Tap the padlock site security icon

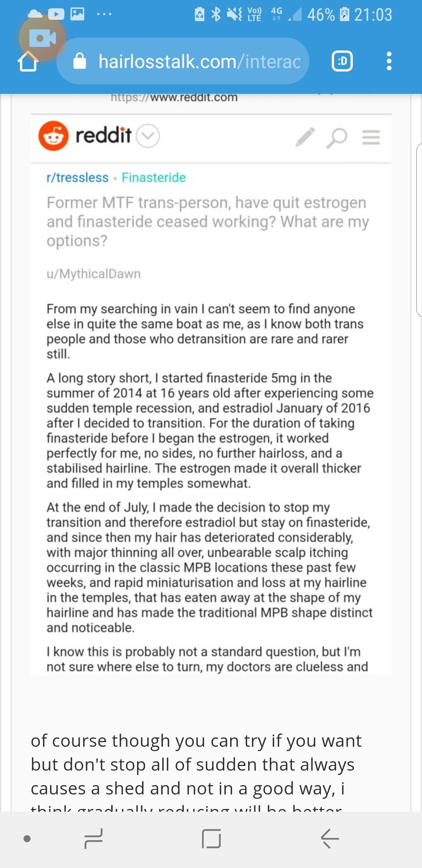(80, 61)
